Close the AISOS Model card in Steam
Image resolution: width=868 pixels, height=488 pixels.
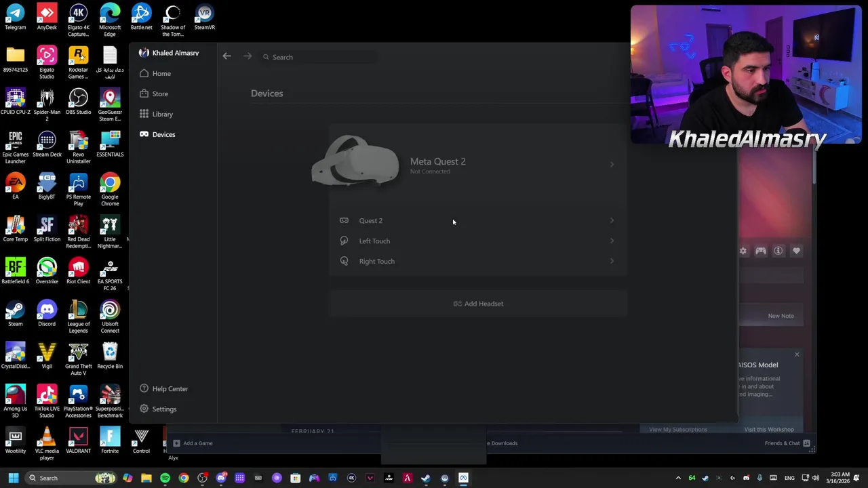(797, 354)
